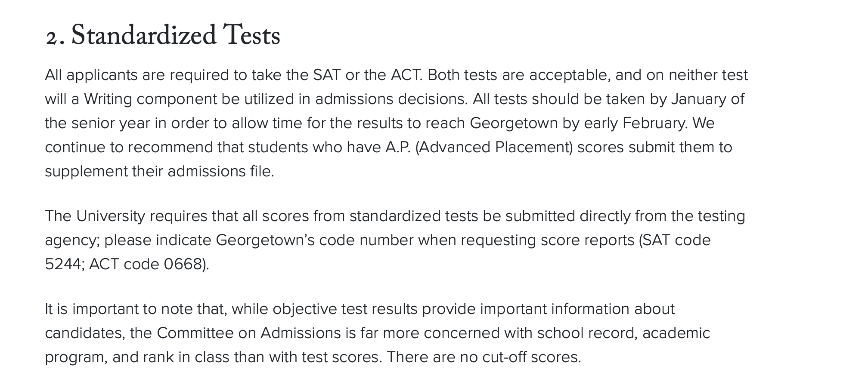The image size is (868, 388).
Task: Click the words 'school record'
Action: [x=587, y=333]
